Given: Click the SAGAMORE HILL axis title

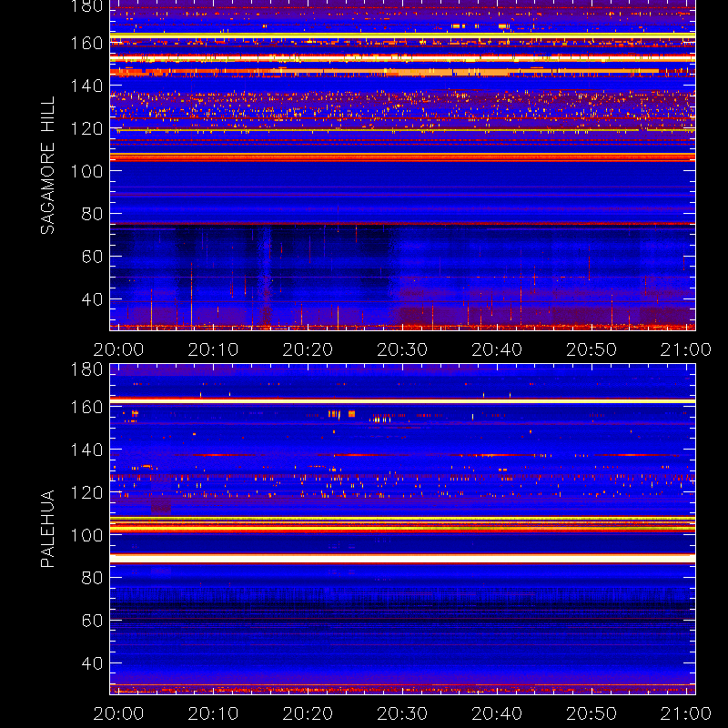Looking at the screenshot, I should point(47,166).
